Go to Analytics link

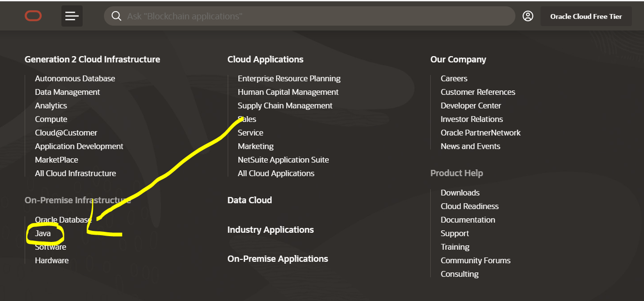[51, 105]
